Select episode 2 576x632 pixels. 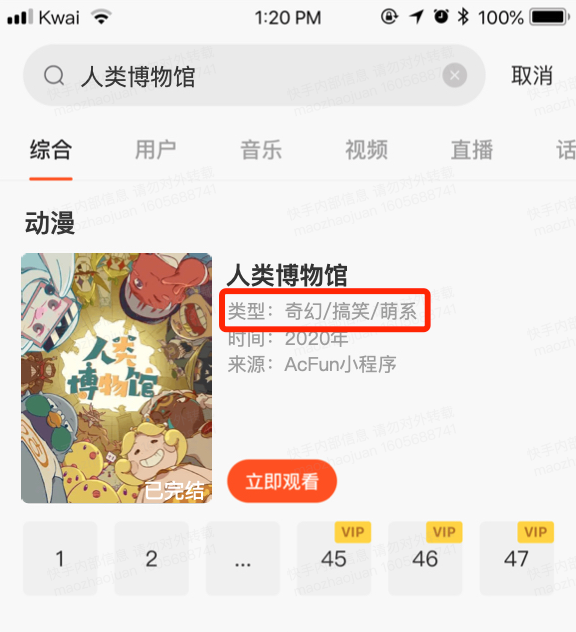point(151,559)
